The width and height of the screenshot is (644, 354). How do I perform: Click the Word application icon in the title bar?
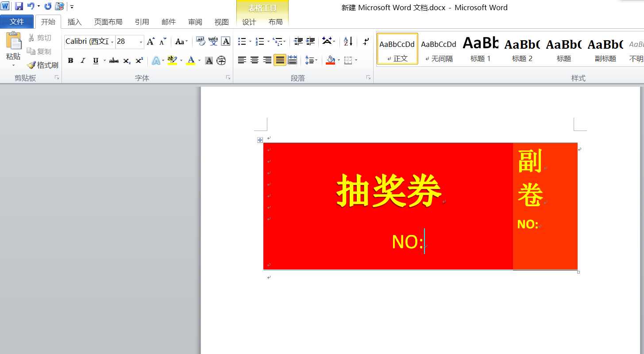(5, 6)
